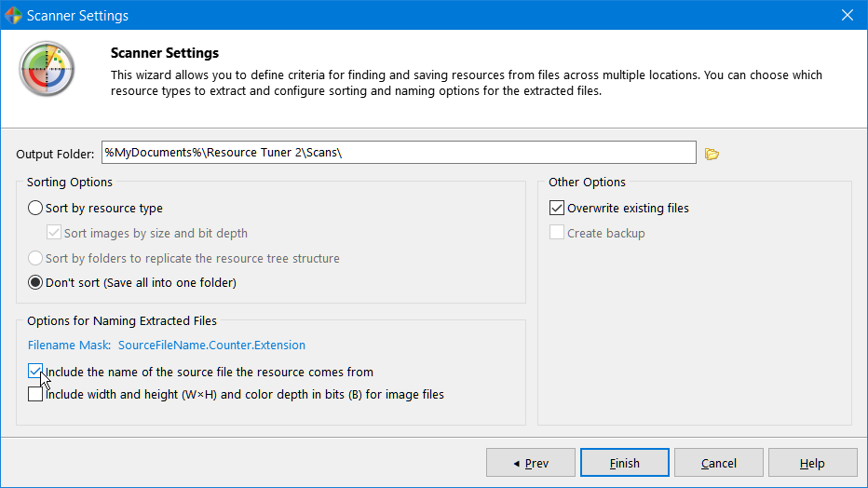Click the Resource Tuner app icon in title bar
The width and height of the screenshot is (868, 488).
click(14, 15)
